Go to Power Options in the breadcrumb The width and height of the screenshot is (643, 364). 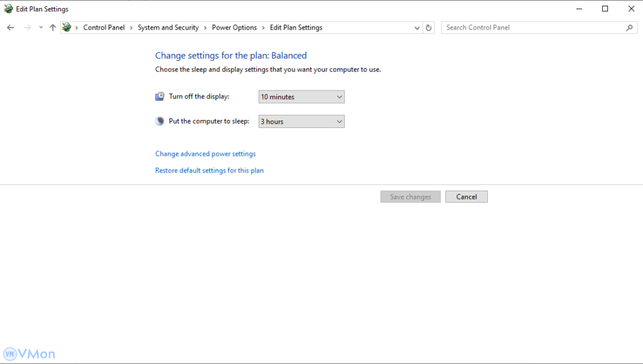(x=234, y=28)
